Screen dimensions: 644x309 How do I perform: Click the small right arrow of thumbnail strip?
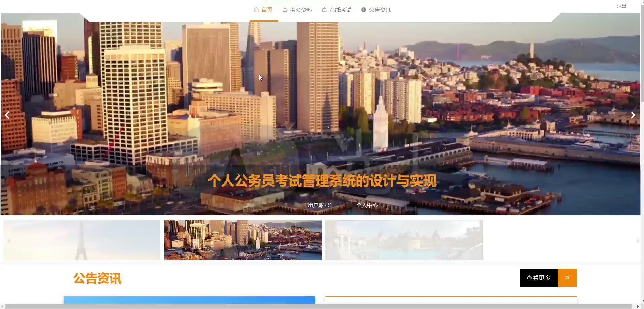pyautogui.click(x=638, y=241)
